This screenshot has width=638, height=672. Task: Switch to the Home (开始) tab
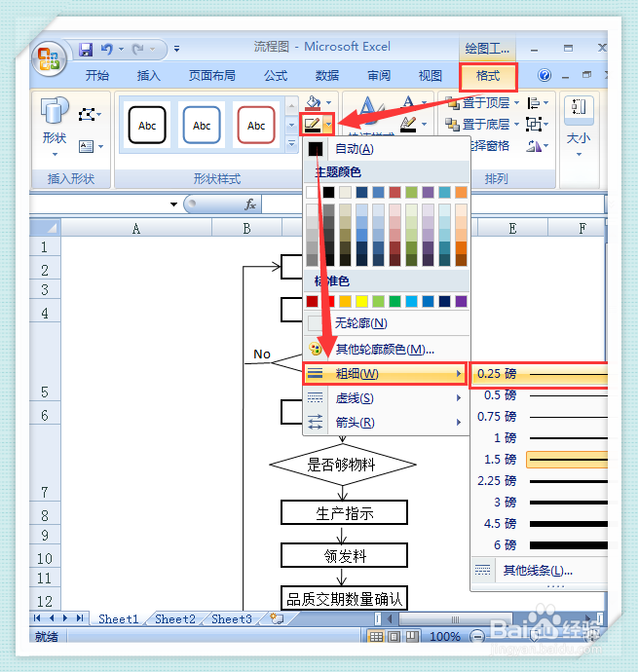tap(97, 76)
